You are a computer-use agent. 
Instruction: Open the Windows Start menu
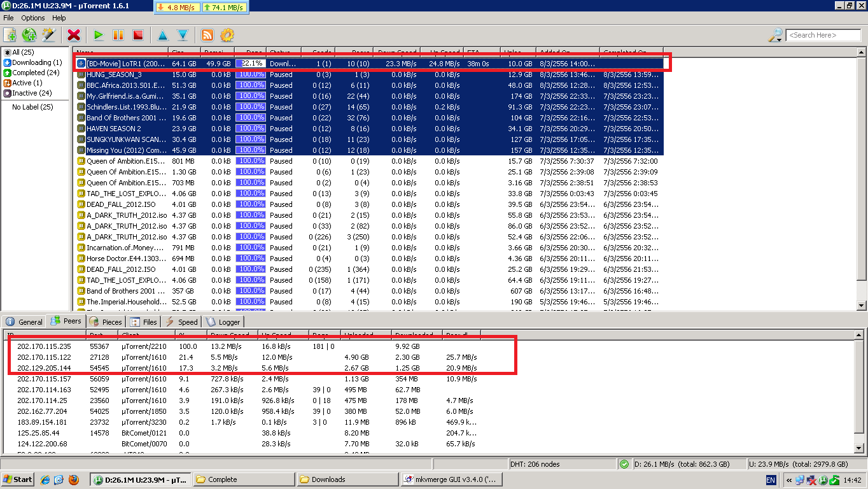pyautogui.click(x=18, y=479)
